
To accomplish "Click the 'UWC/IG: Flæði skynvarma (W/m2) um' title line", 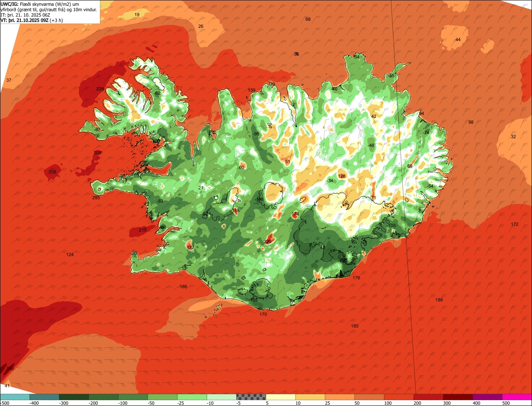I will pyautogui.click(x=39, y=4).
